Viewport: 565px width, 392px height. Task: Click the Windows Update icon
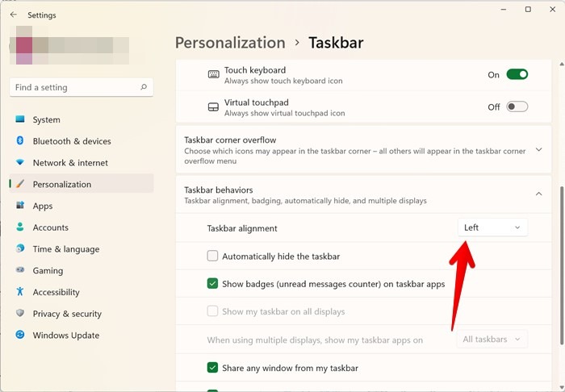click(20, 336)
